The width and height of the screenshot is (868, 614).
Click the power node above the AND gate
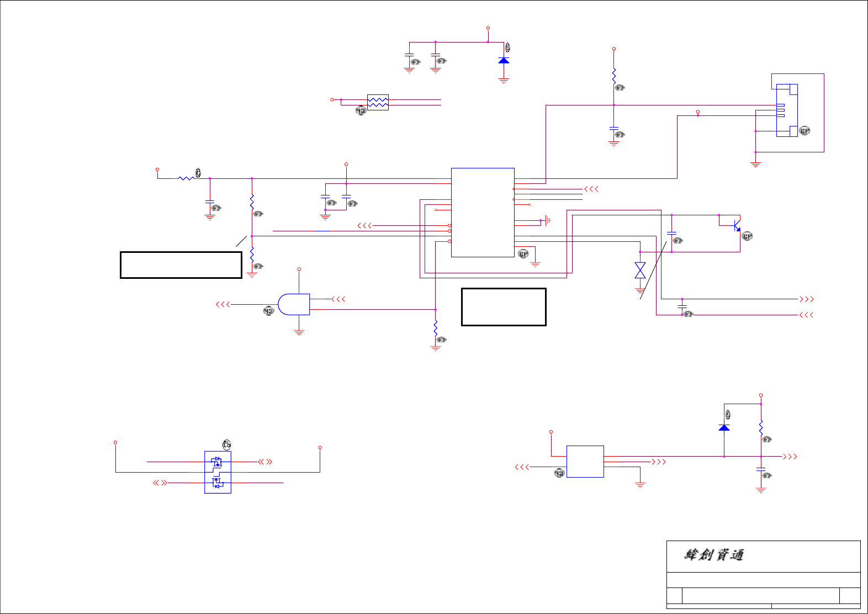pos(299,269)
